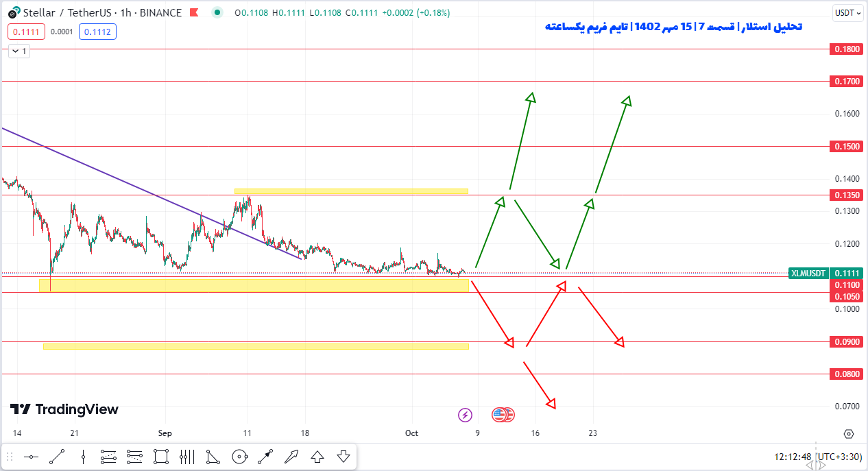Click the red 0.1111 sell price button

click(x=26, y=32)
